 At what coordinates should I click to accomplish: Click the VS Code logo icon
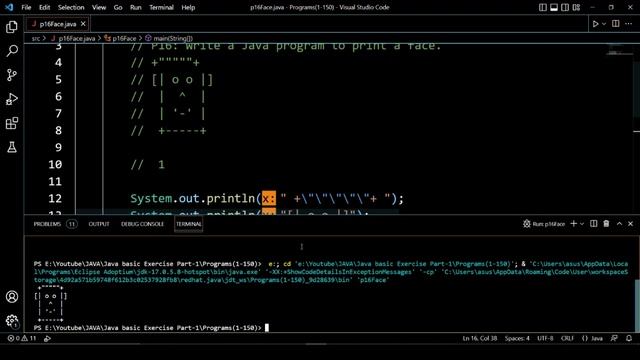[x=9, y=7]
